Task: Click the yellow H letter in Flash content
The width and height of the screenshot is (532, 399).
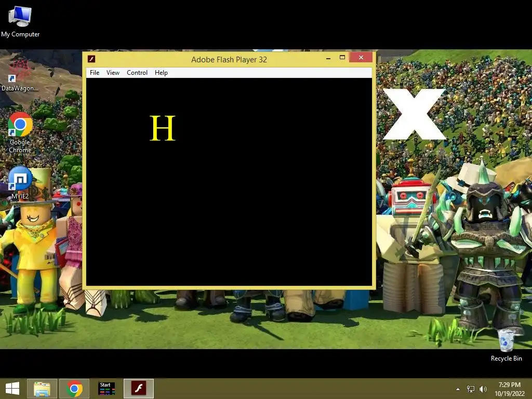Action: [x=163, y=128]
